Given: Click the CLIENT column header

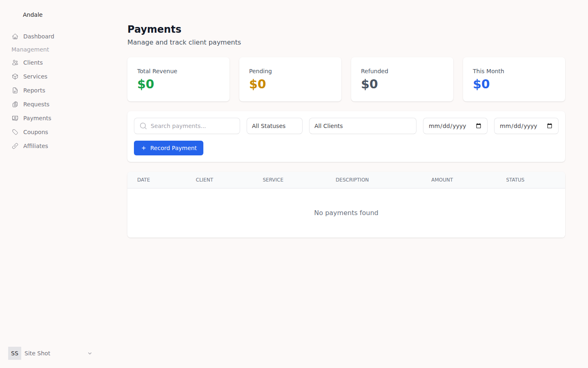Looking at the screenshot, I should pos(205,180).
